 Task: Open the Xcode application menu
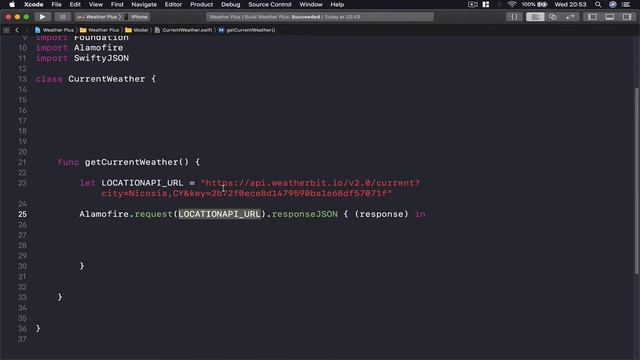tap(33, 4)
